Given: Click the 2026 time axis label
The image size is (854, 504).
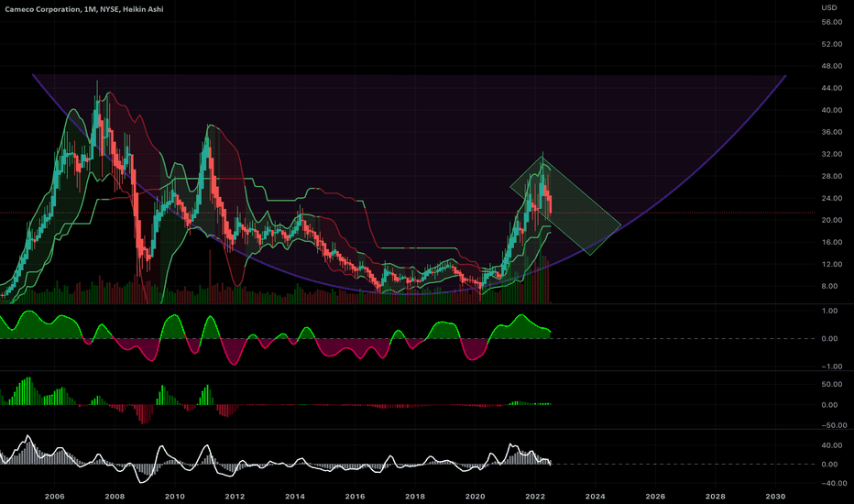Looking at the screenshot, I should click(655, 497).
